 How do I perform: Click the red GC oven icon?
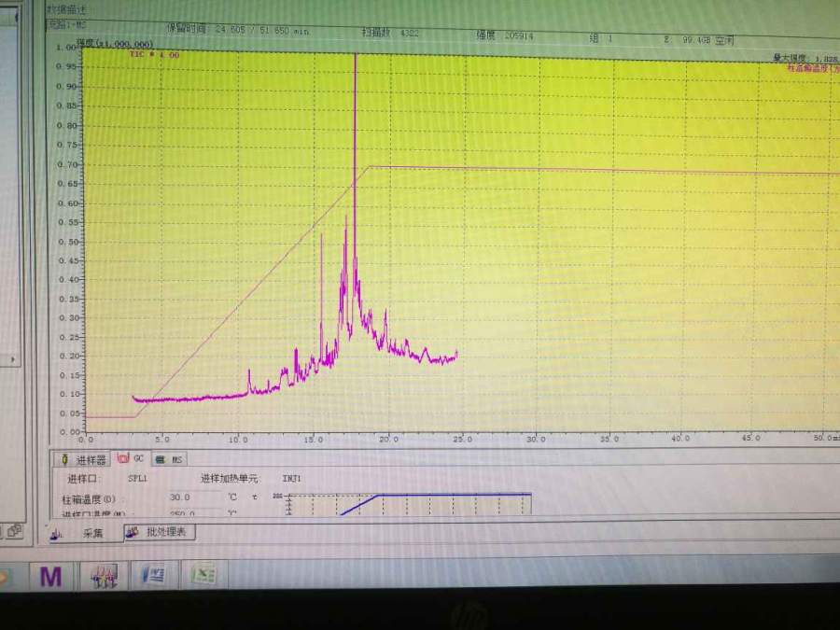tap(123, 458)
